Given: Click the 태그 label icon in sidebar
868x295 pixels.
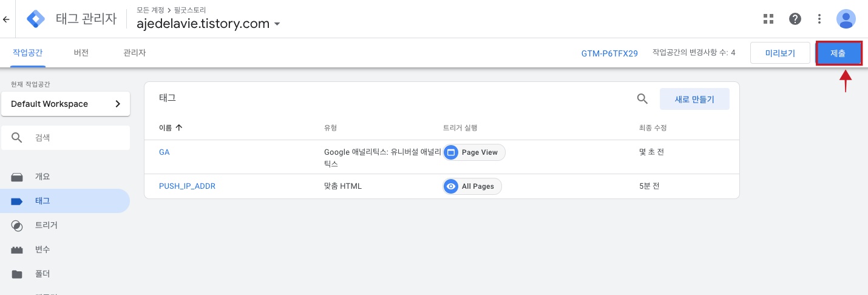Looking at the screenshot, I should pos(17,201).
